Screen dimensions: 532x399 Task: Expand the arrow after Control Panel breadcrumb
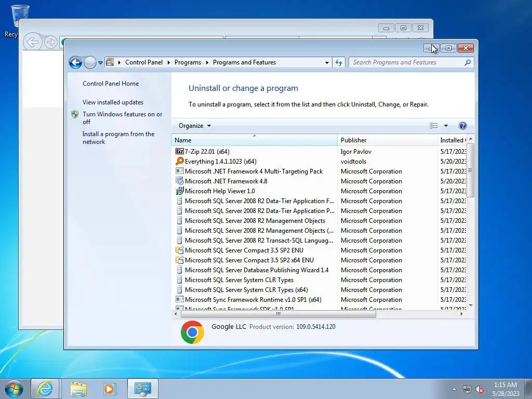coord(169,62)
